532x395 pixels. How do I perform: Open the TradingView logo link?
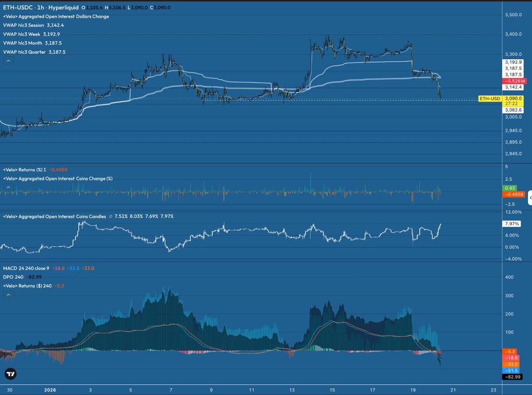pyautogui.click(x=11, y=374)
